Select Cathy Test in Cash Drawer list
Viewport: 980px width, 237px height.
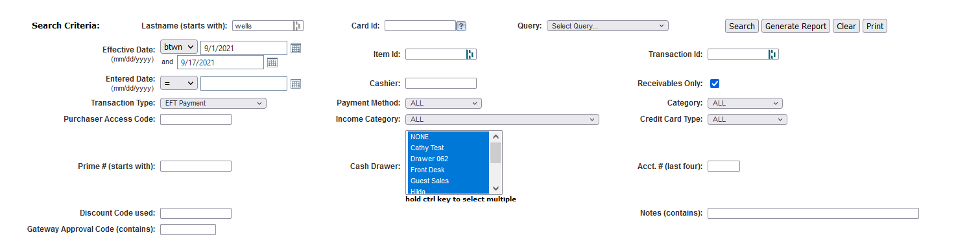(x=448, y=148)
